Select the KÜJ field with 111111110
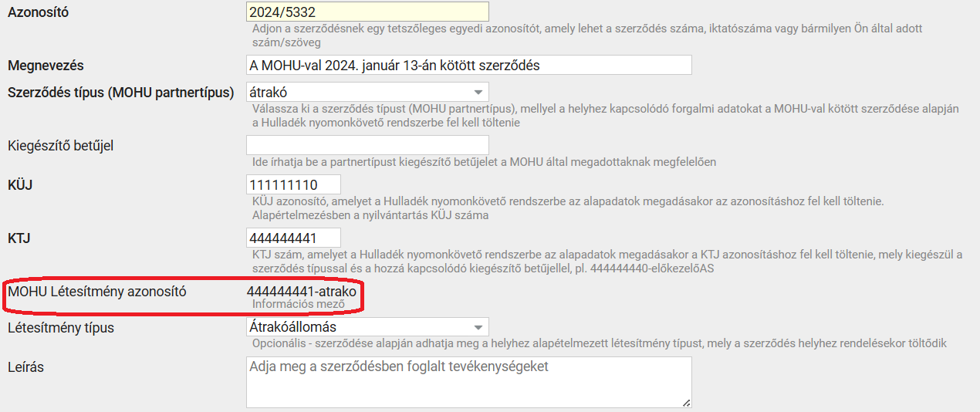This screenshot has height=412, width=980. pyautogui.click(x=294, y=184)
